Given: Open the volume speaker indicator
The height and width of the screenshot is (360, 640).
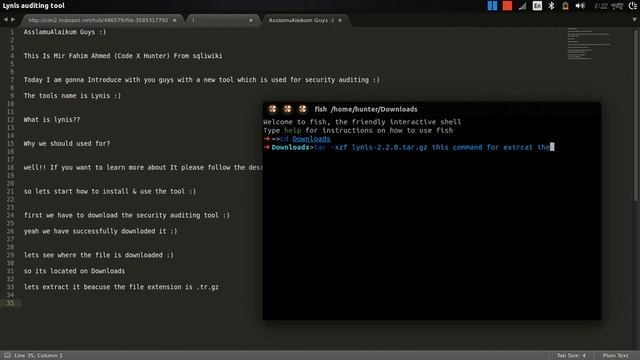Looking at the screenshot, I should pyautogui.click(x=580, y=6).
